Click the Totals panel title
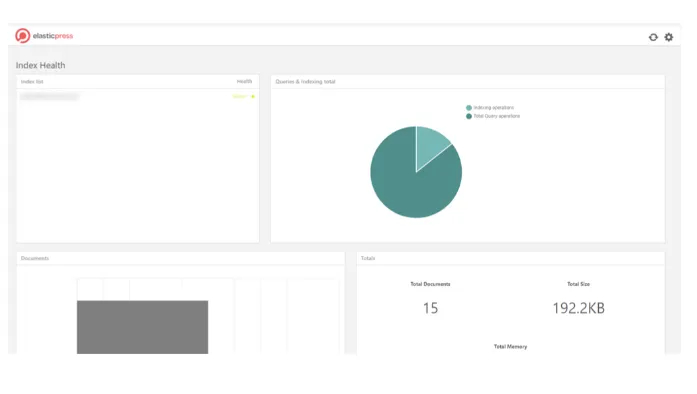Viewport: 697px width, 394px height. coord(368,258)
